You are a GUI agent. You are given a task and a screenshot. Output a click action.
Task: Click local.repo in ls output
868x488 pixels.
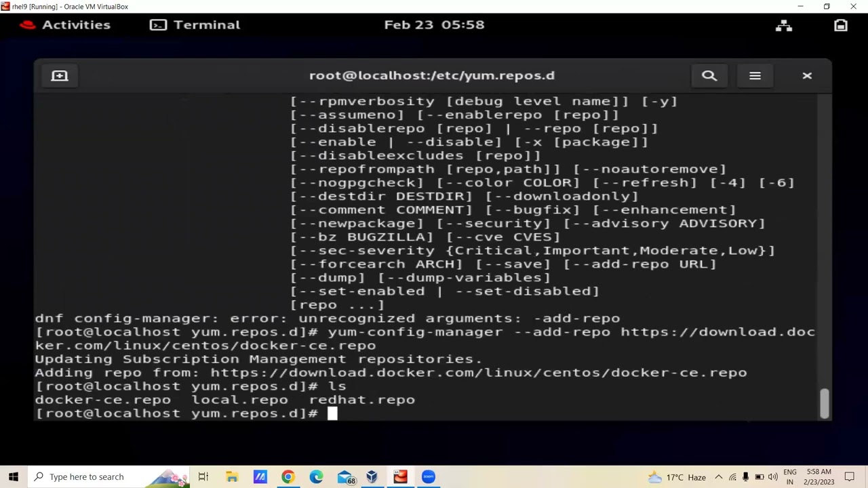(x=240, y=400)
